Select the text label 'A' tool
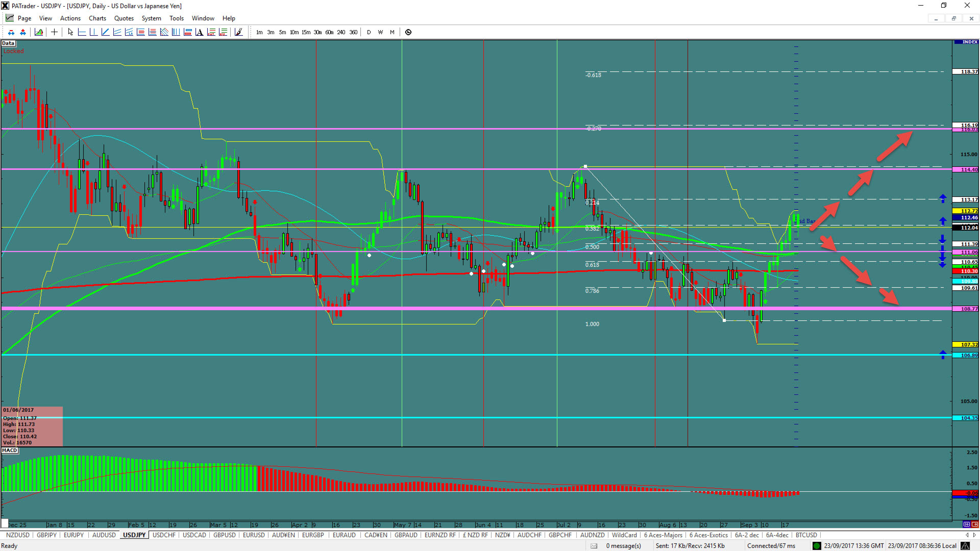 pos(199,32)
